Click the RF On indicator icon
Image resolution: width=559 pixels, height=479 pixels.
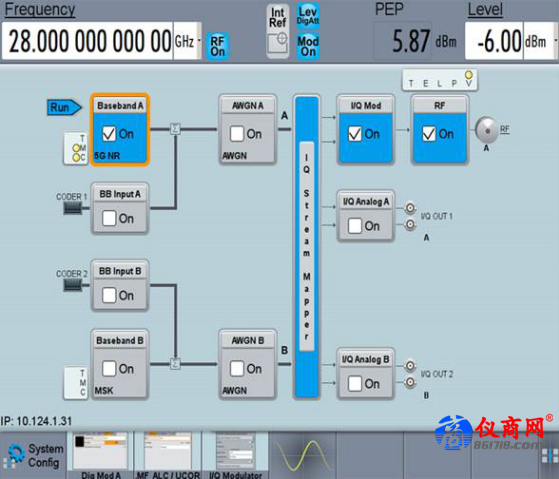(217, 46)
